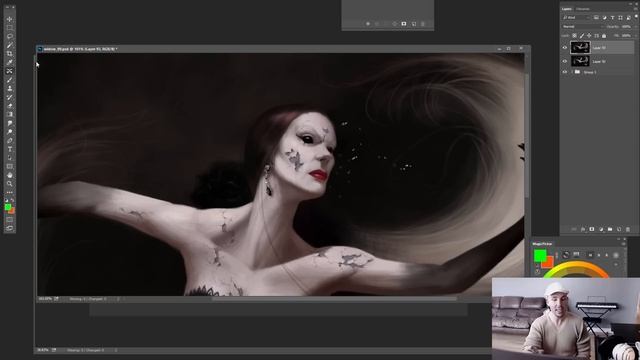Add a layer style fx

[583, 229]
